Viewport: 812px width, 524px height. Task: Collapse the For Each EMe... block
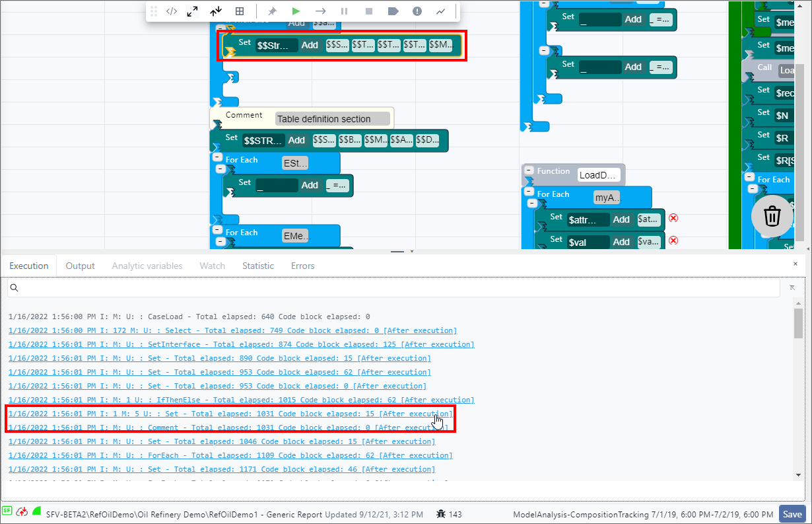217,230
